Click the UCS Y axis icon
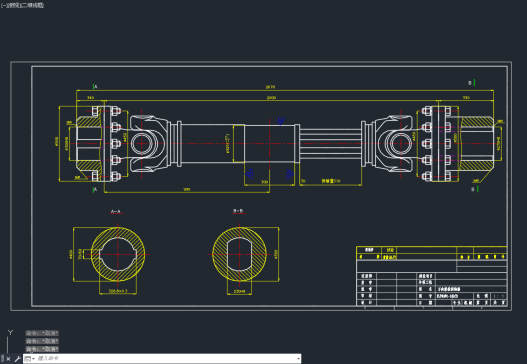Screen dimensions: 527x364 10,332
